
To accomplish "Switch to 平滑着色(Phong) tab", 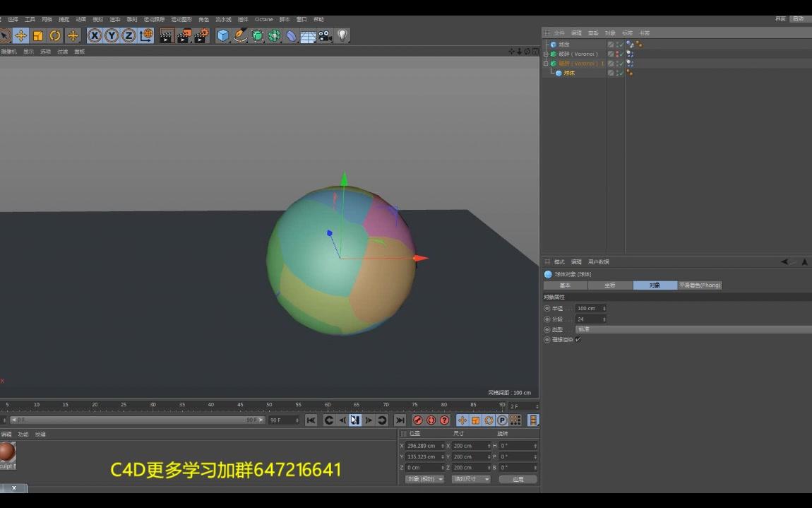I will pos(700,285).
